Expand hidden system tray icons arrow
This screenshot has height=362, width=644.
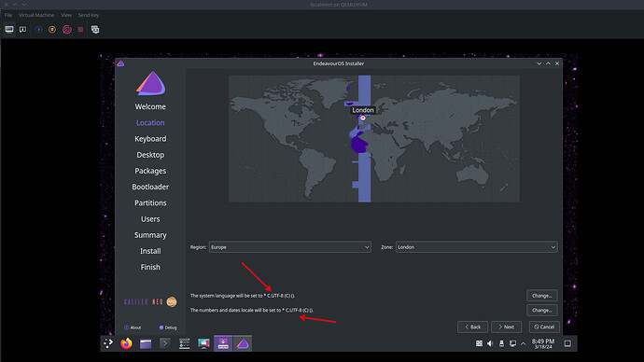coord(524,344)
